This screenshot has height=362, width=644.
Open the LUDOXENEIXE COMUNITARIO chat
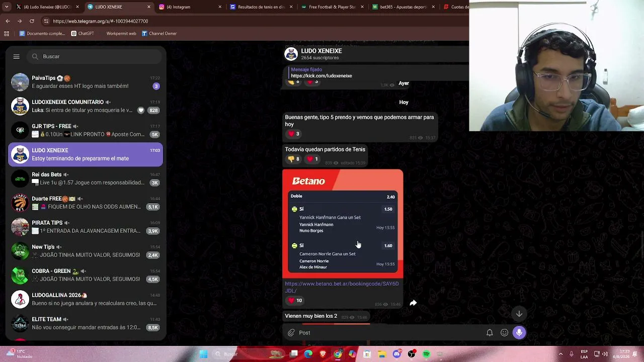pos(86,106)
